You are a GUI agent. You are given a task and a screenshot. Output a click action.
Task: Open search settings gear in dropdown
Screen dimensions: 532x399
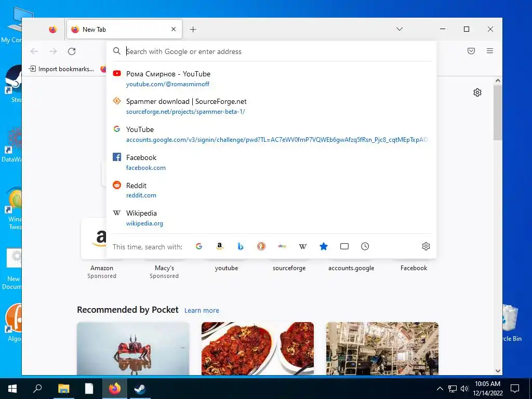click(x=426, y=246)
